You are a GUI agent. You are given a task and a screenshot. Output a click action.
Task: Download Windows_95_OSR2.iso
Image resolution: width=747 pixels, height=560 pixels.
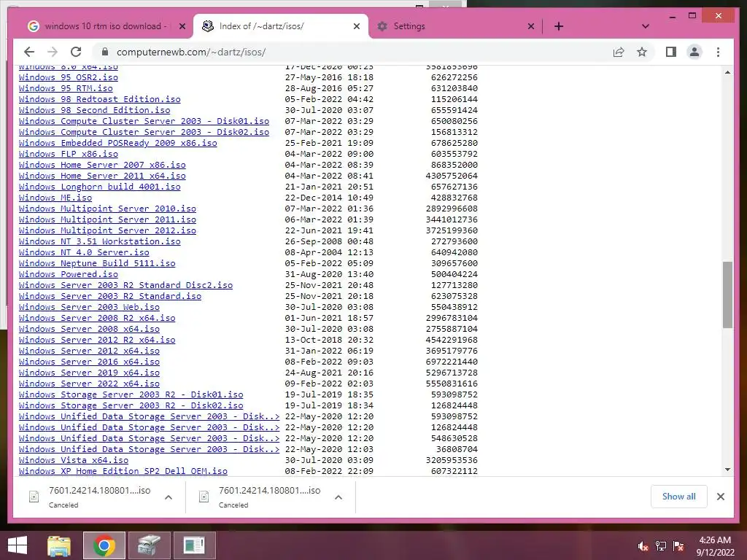[x=68, y=77]
